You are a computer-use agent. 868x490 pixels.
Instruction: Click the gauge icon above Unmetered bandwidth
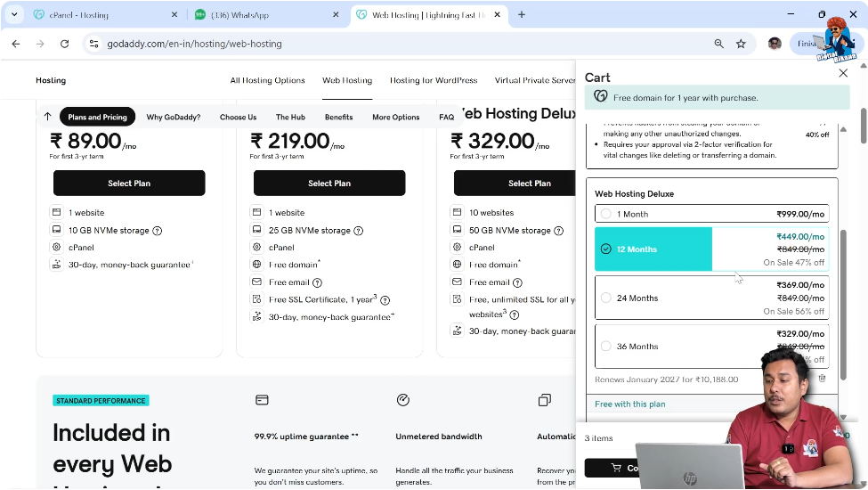click(x=403, y=400)
